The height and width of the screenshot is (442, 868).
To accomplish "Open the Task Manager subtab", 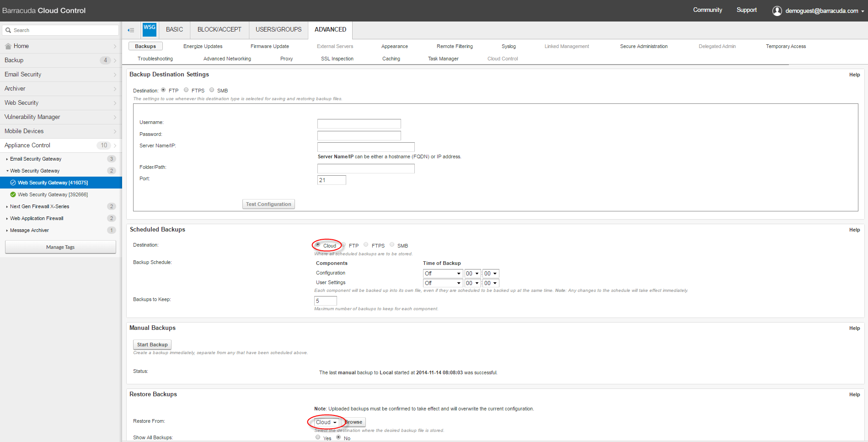I will click(443, 59).
